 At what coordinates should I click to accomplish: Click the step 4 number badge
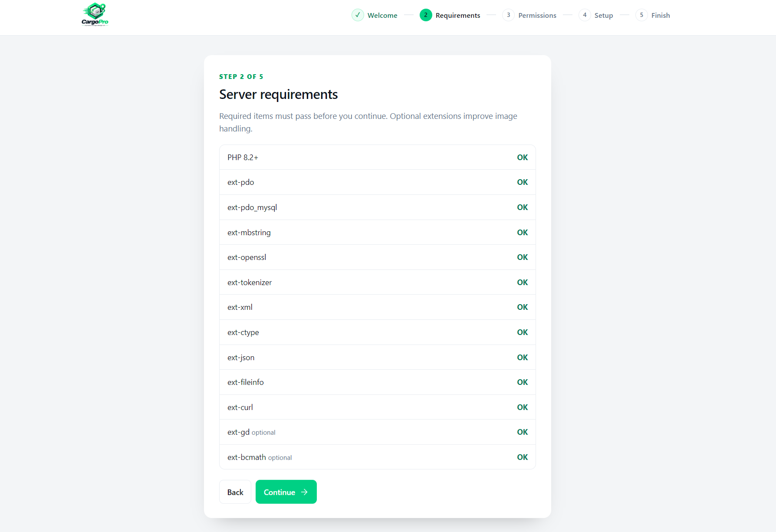click(585, 15)
